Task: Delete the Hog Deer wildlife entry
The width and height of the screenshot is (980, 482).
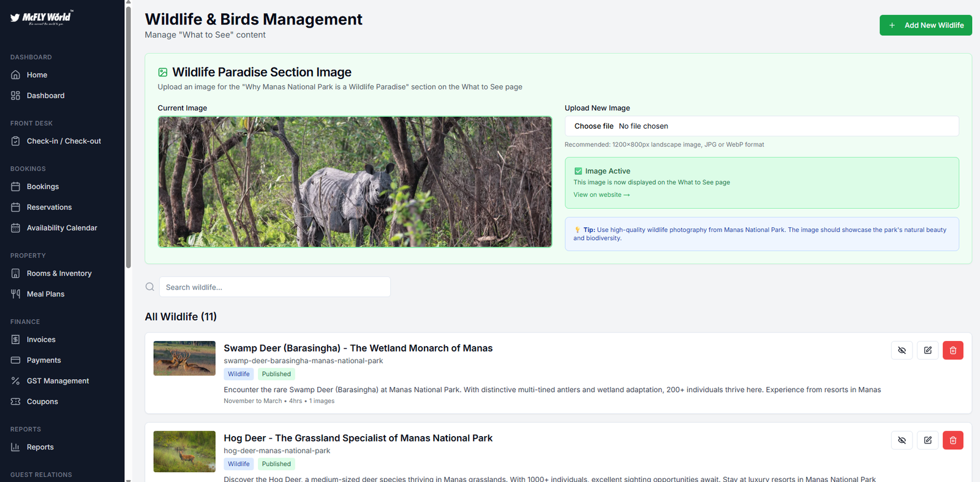Action: [x=952, y=440]
